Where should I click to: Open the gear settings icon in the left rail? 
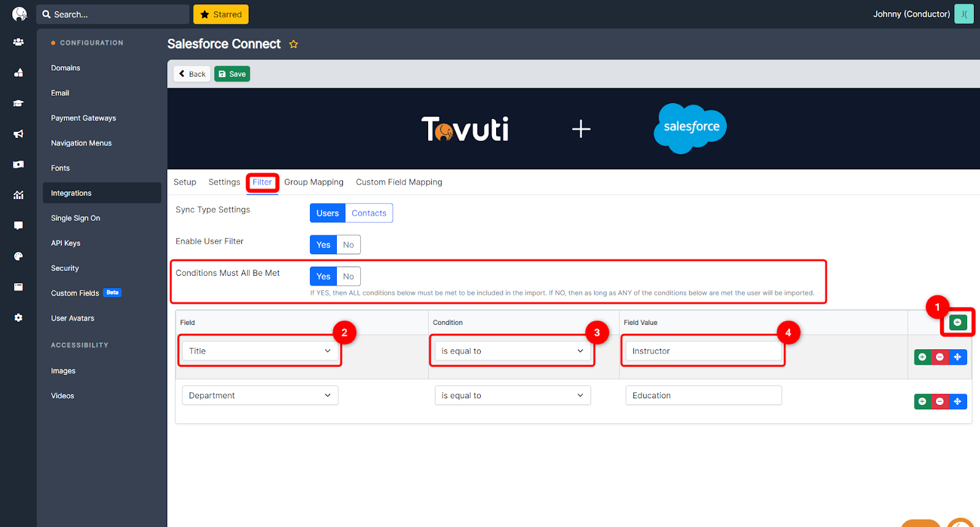point(18,317)
